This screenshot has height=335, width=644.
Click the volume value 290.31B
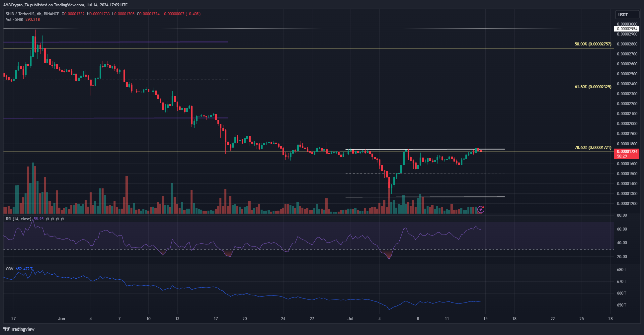tap(33, 20)
